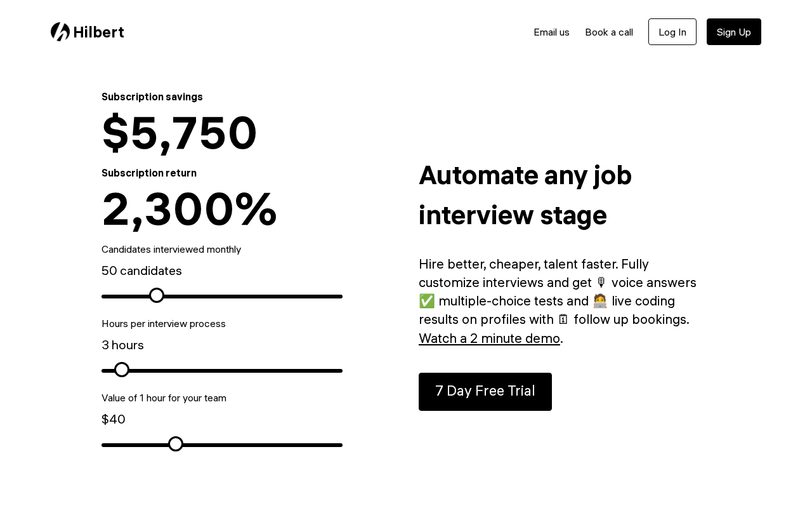Click the technologist emoji before live coding
Image resolution: width=812 pixels, height=508 pixels.
coord(600,301)
